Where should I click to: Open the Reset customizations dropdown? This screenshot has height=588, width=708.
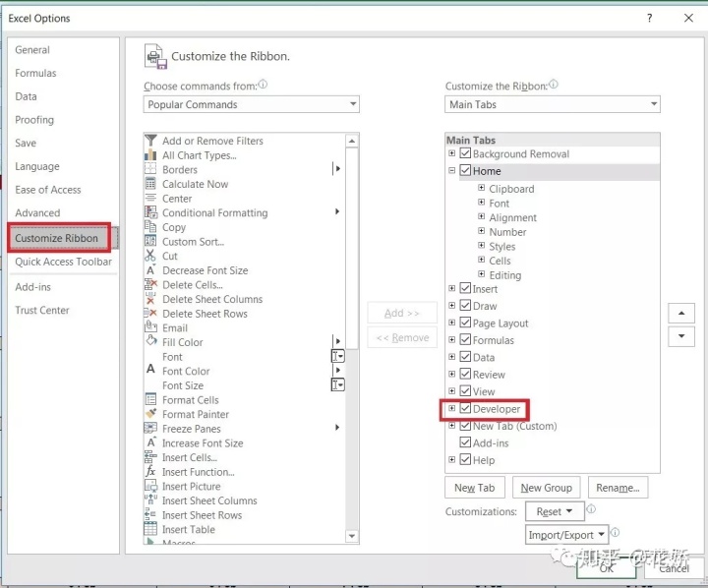point(555,511)
